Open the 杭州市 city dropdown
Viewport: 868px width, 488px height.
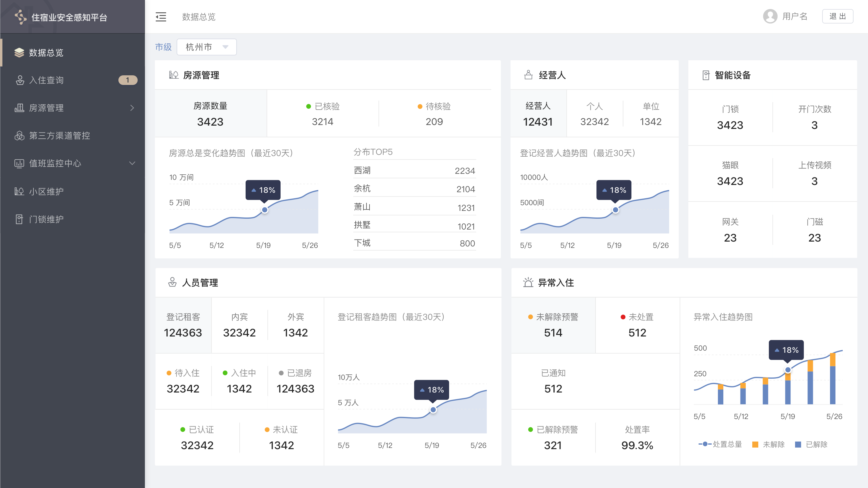click(x=206, y=47)
